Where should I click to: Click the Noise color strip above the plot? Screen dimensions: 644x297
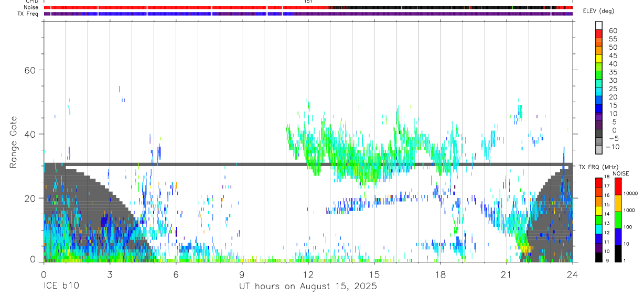tap(308, 7)
